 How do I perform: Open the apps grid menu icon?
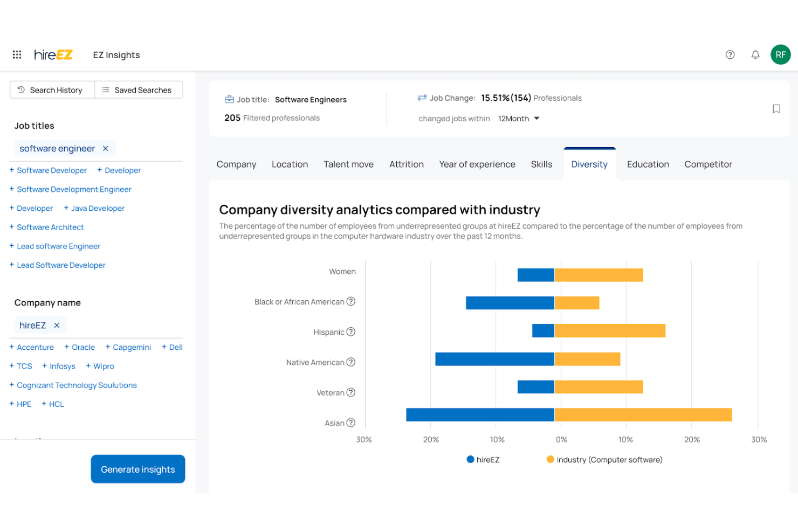(17, 54)
